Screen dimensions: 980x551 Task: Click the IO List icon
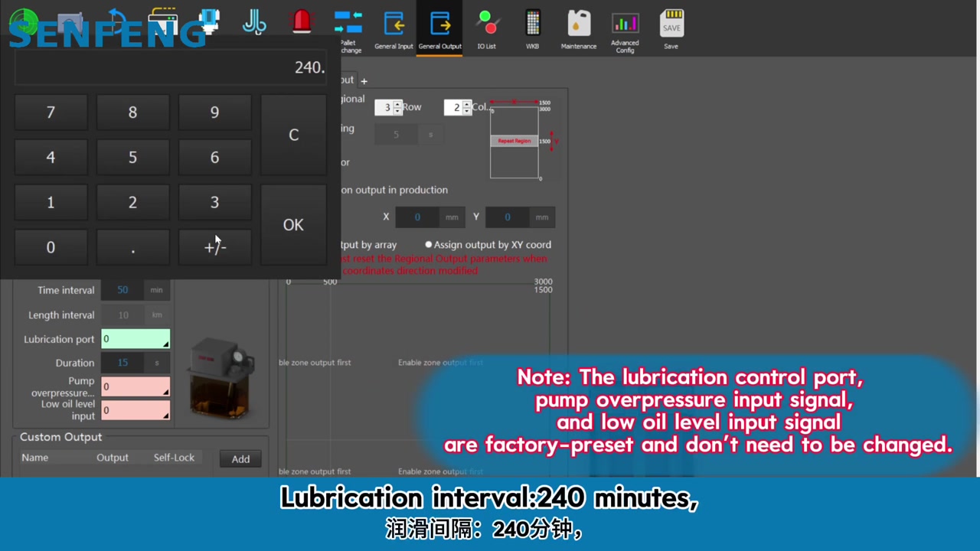tap(486, 29)
